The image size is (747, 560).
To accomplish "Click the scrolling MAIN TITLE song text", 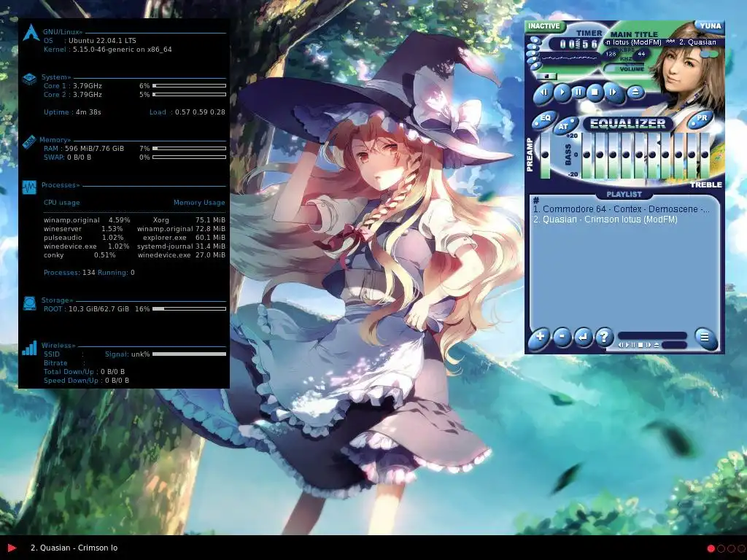I will (x=664, y=42).
